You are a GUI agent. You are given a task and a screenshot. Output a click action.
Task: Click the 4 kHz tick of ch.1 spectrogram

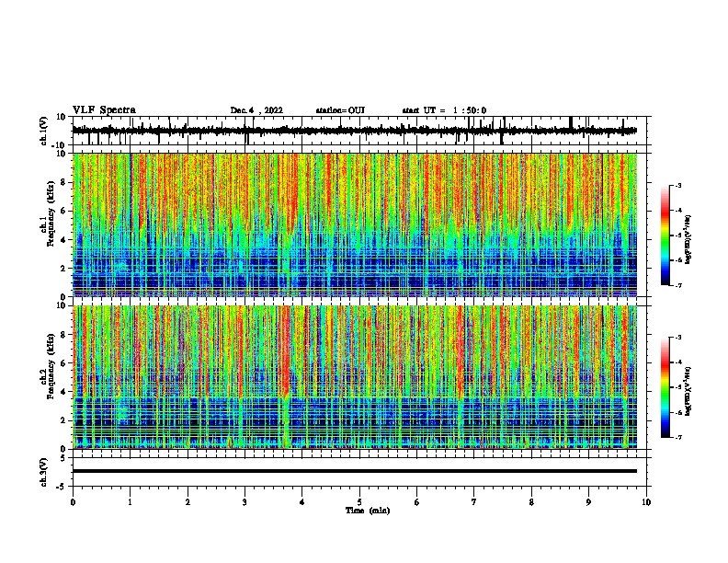63,240
